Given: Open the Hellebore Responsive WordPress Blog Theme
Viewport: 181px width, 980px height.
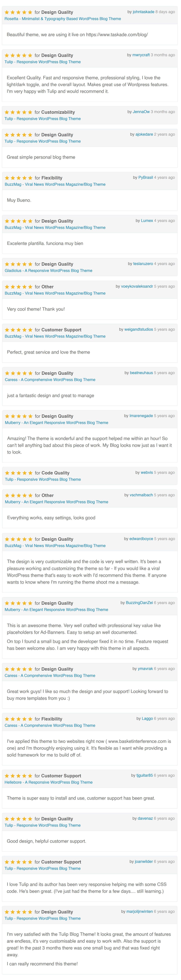Looking at the screenshot, I should pyautogui.click(x=48, y=782).
